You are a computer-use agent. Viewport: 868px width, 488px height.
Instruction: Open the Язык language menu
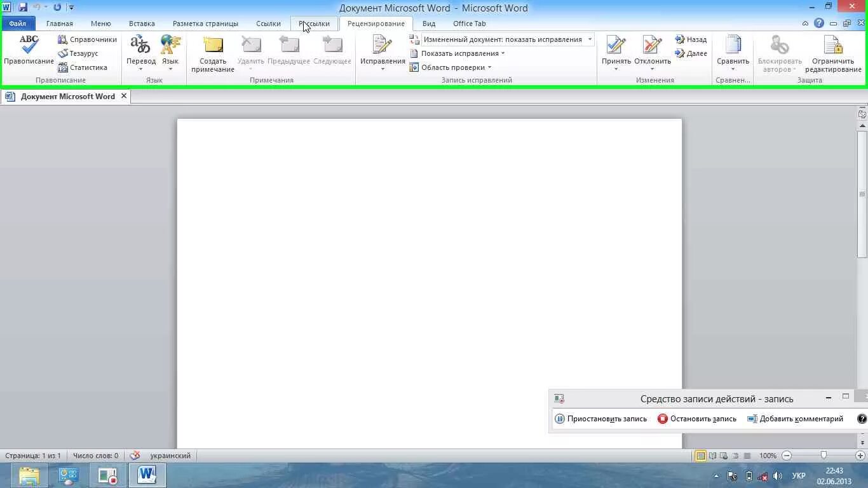170,53
